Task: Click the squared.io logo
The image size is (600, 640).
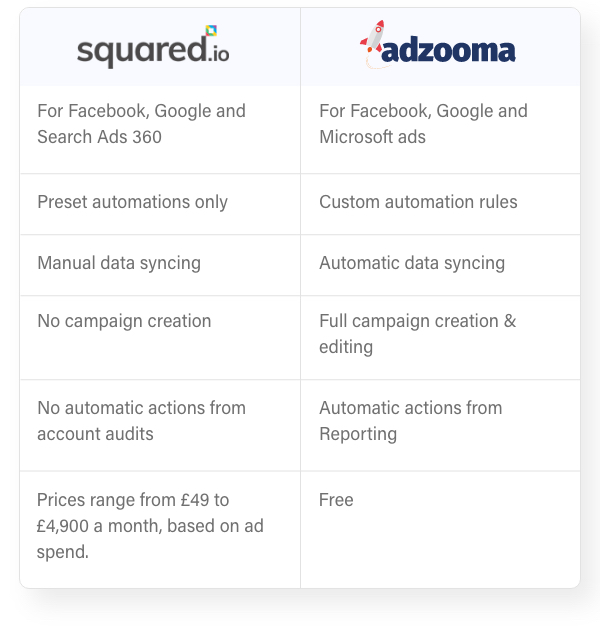Action: [x=153, y=47]
